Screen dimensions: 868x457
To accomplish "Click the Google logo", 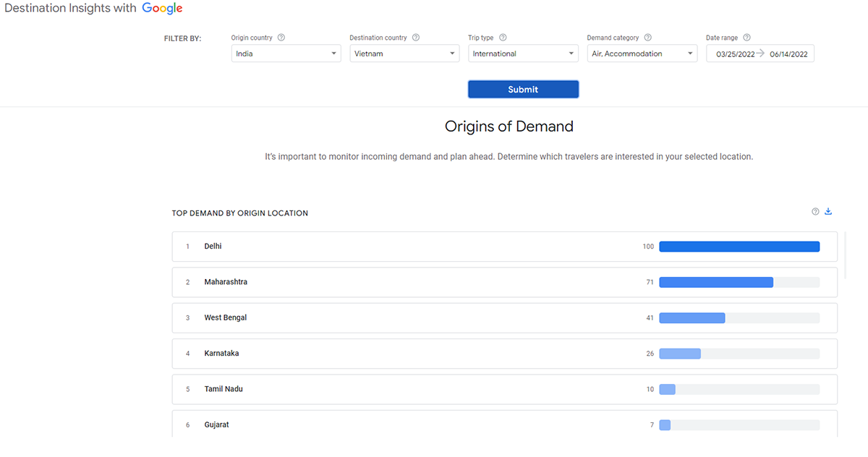I will pyautogui.click(x=162, y=9).
